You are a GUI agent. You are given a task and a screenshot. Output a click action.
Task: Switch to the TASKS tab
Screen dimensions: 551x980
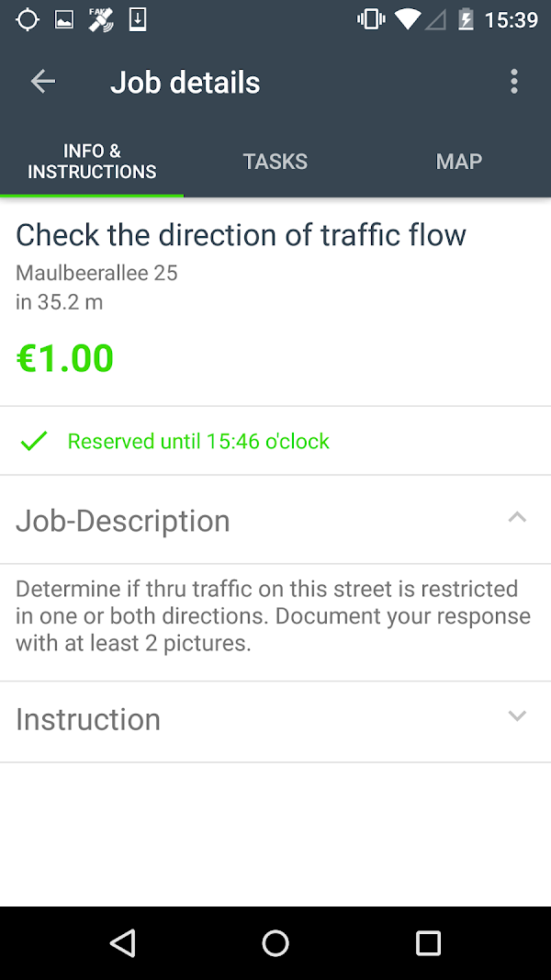point(275,162)
